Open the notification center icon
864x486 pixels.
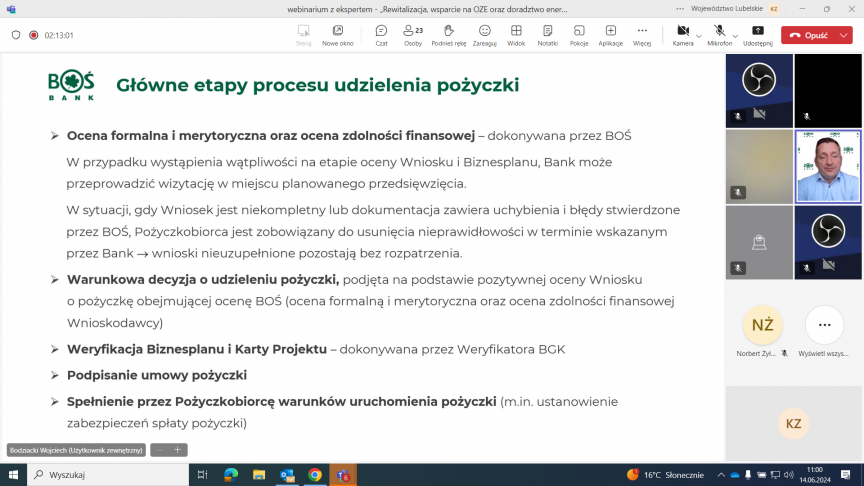pyautogui.click(x=845, y=474)
